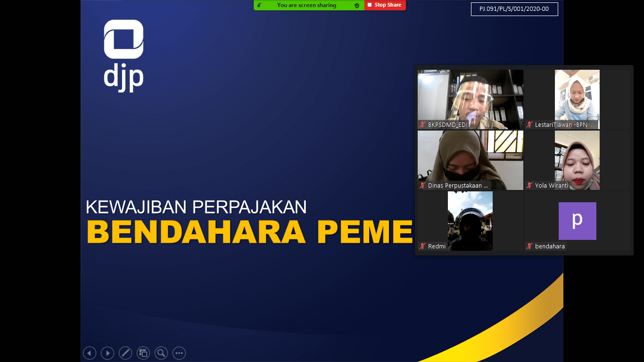
Task: Select LestariTiawan participant video
Action: tap(577, 99)
